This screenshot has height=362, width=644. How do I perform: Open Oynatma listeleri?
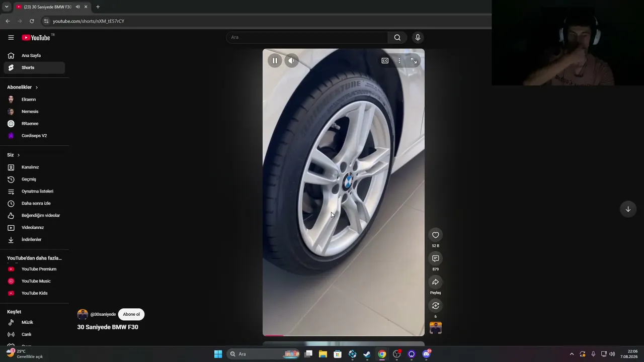pyautogui.click(x=34, y=191)
